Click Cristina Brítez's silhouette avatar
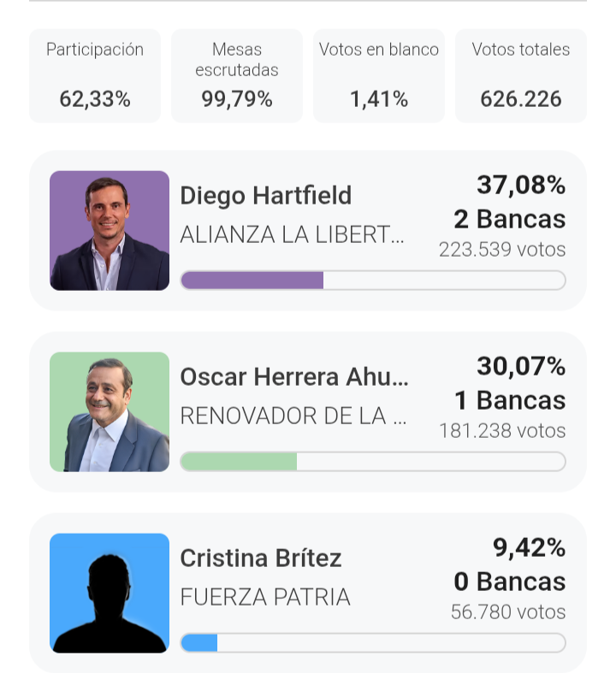The height and width of the screenshot is (673, 616). (110, 593)
